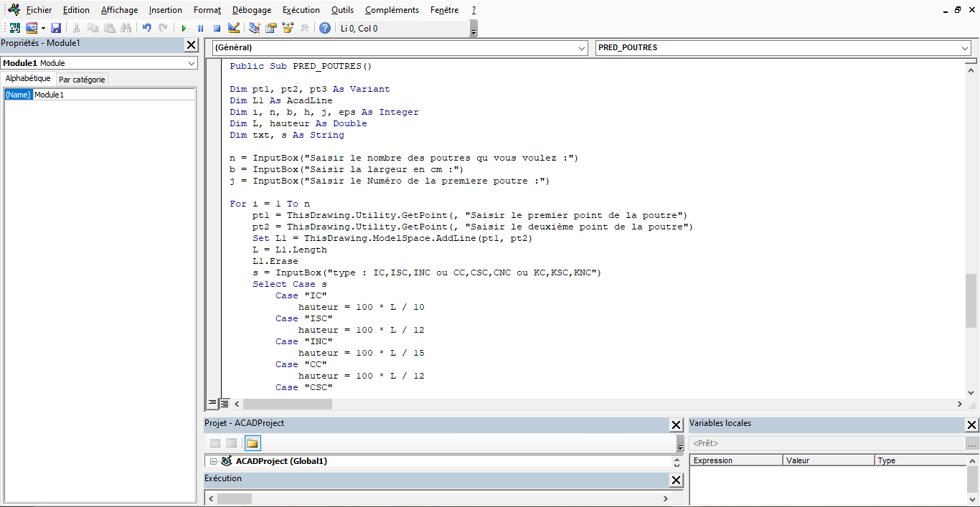Select ACADProject (Global1) in project tree

click(x=281, y=461)
